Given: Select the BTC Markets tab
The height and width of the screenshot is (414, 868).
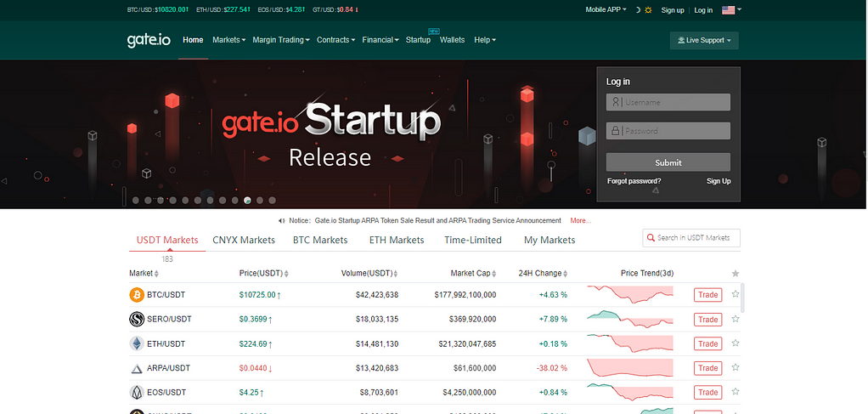Looking at the screenshot, I should pos(320,240).
